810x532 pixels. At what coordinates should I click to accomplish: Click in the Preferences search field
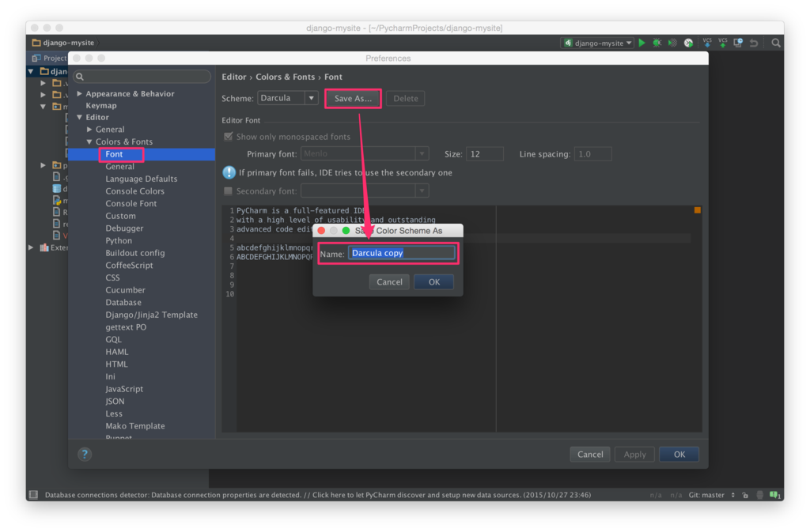pos(142,77)
